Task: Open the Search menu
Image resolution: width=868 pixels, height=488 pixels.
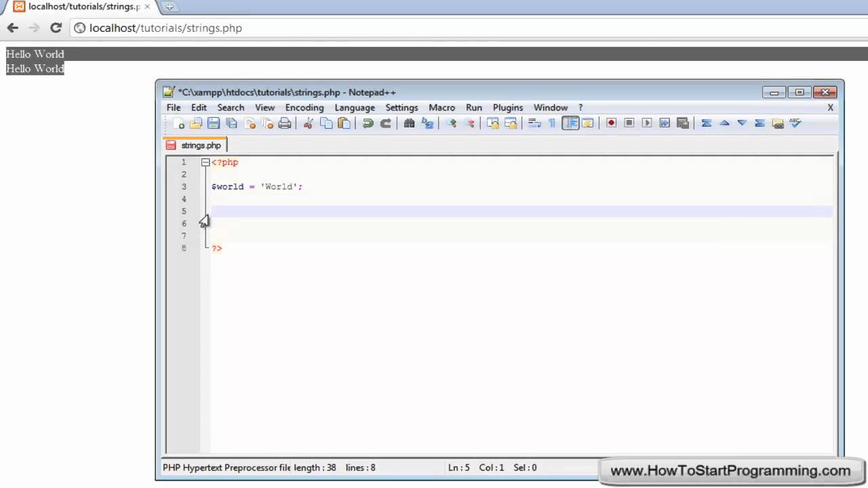Action: pos(231,108)
